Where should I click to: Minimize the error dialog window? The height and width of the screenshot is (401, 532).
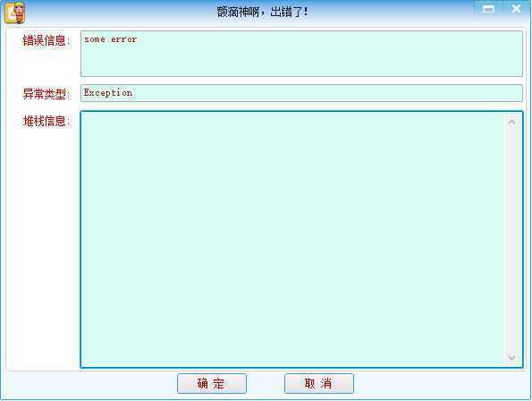click(x=488, y=9)
